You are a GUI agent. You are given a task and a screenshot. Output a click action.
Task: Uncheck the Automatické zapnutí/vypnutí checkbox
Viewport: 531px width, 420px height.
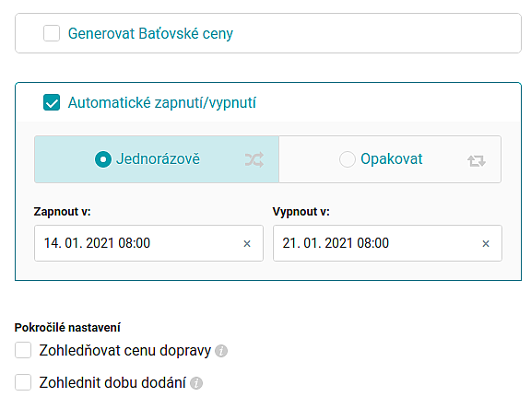pyautogui.click(x=52, y=102)
